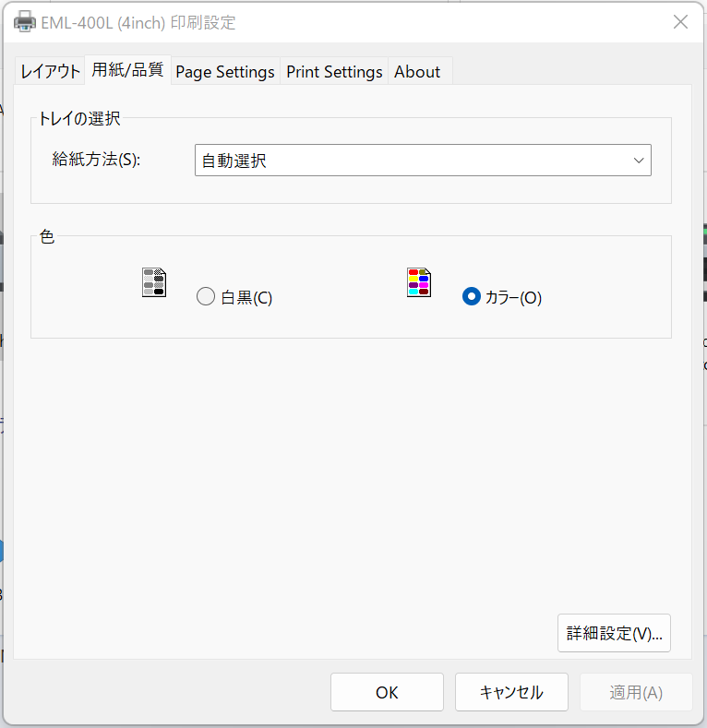Image resolution: width=707 pixels, height=728 pixels.
Task: Click the キャンセル button
Action: pyautogui.click(x=511, y=692)
